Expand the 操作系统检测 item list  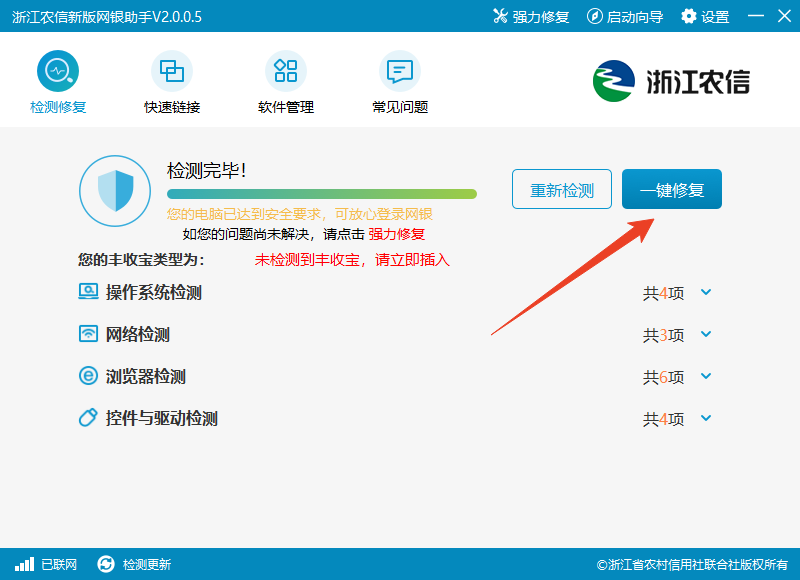tap(706, 292)
